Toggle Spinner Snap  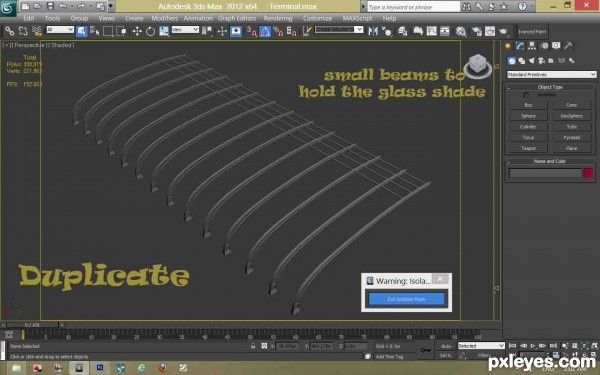tap(292, 31)
